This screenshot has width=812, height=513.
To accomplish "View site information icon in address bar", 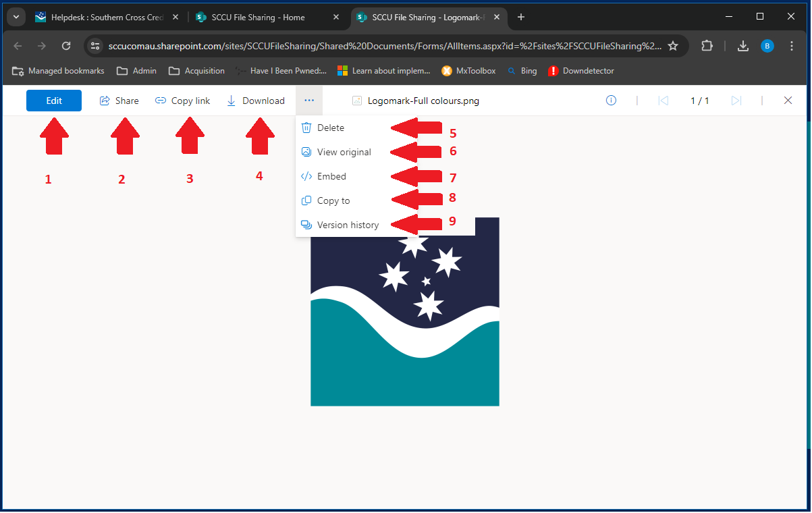I will (96, 46).
